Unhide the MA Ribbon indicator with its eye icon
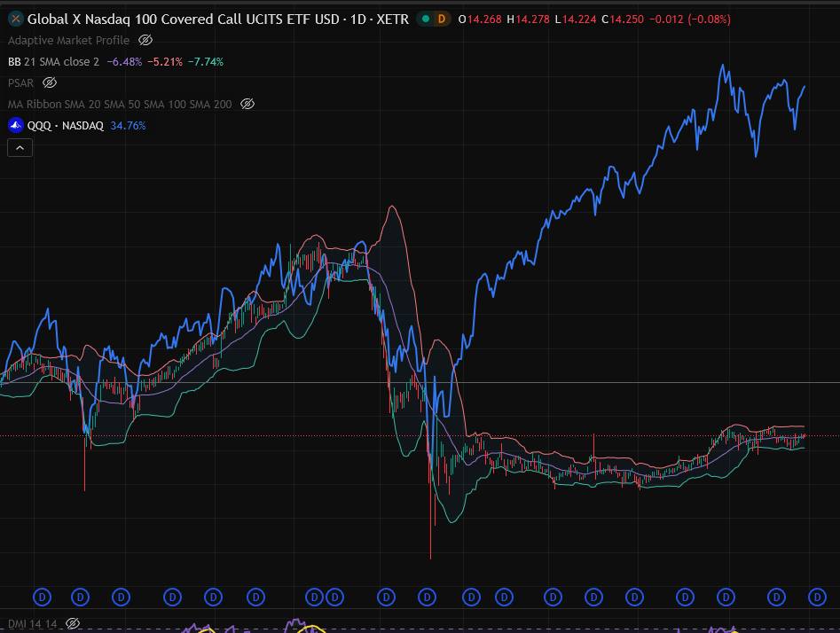840x633 pixels. click(x=247, y=104)
